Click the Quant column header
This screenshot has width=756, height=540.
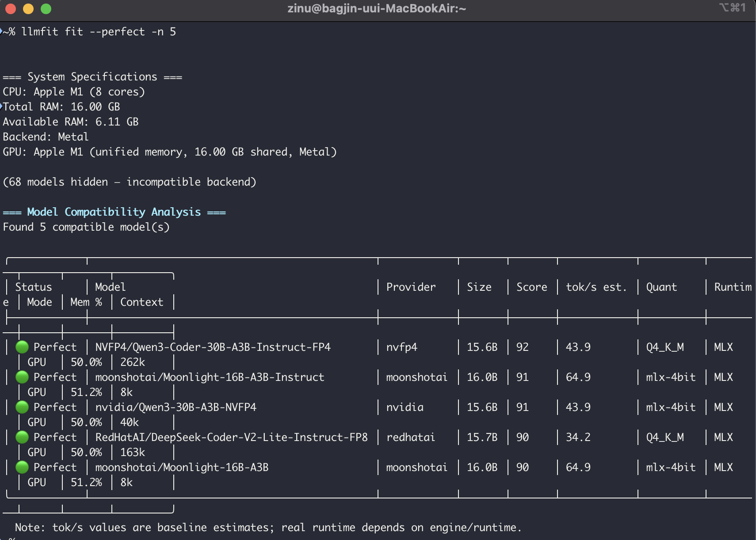661,287
